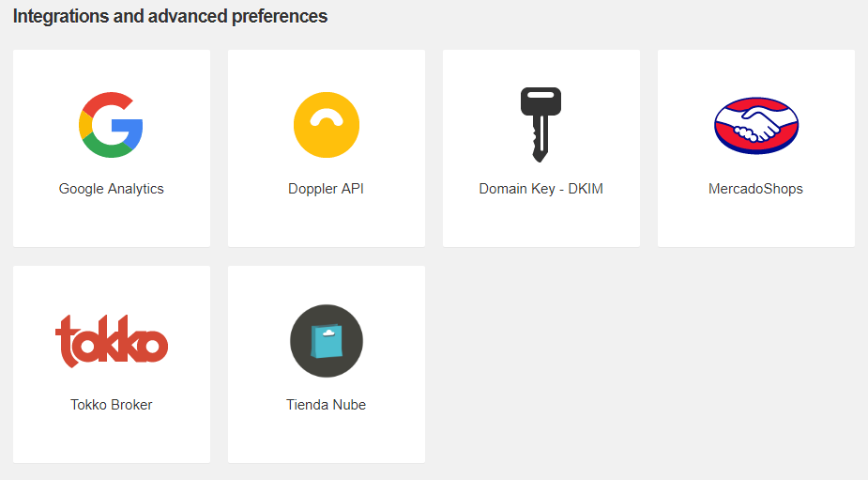
Task: Click the white arc inside Doppler logo
Action: point(326,116)
